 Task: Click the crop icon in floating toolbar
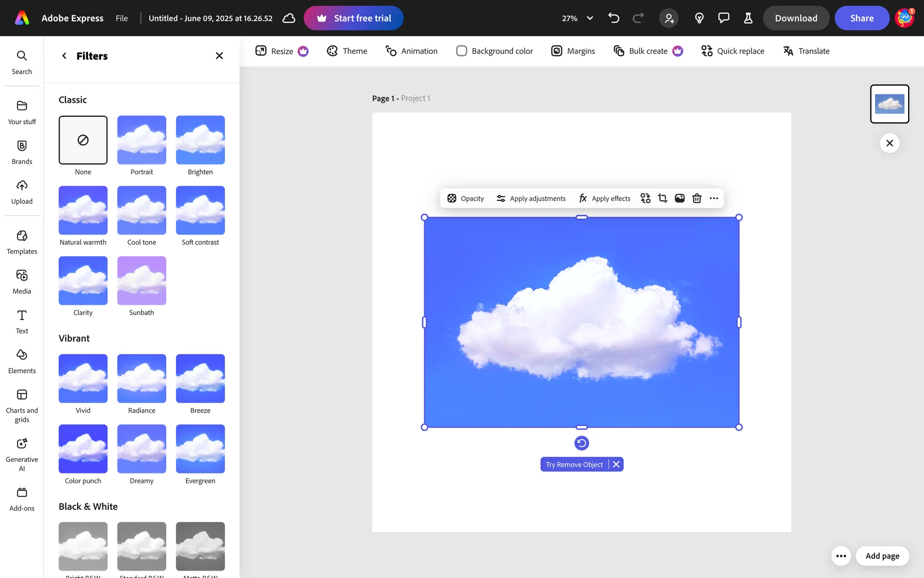tap(663, 198)
